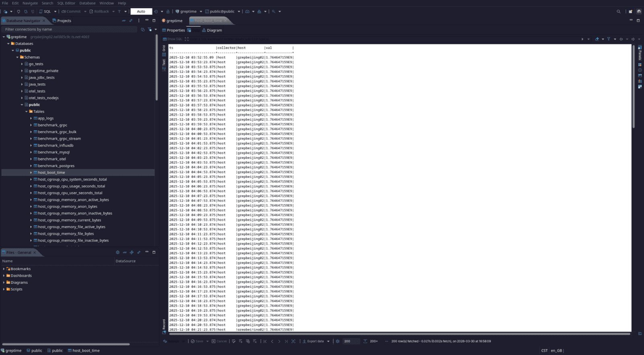
Task: Click the value viewer panel icon in the right strip
Action: 640,64
